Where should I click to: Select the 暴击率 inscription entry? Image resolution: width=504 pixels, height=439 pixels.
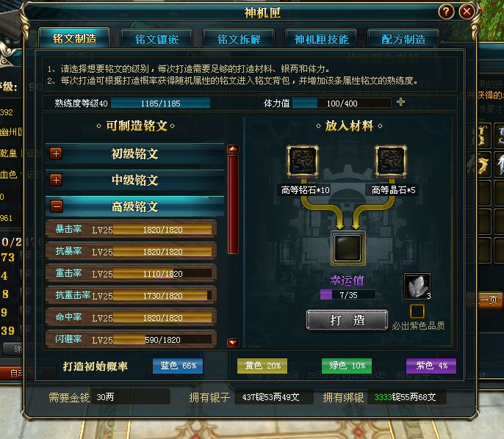pos(131,229)
